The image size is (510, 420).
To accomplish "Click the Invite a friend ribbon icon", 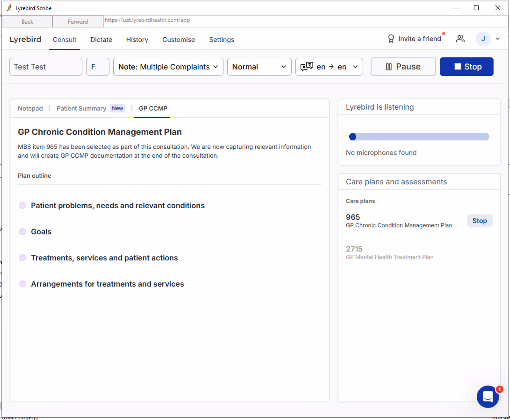I will (x=391, y=39).
